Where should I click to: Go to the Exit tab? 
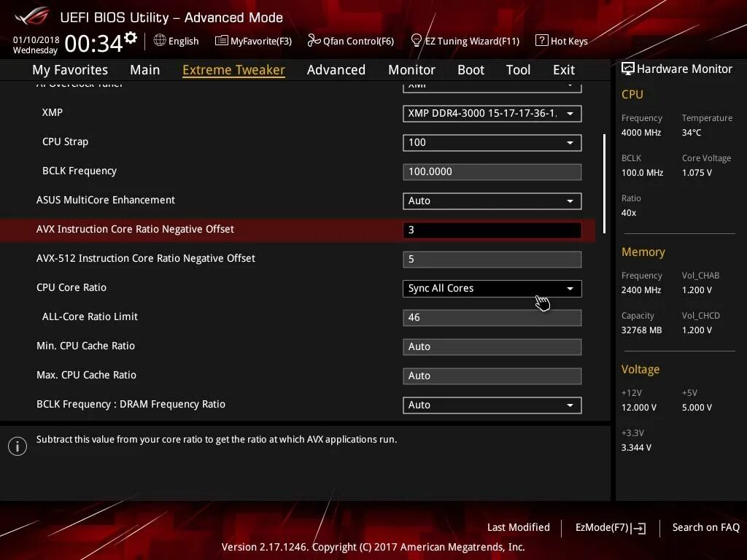point(564,70)
